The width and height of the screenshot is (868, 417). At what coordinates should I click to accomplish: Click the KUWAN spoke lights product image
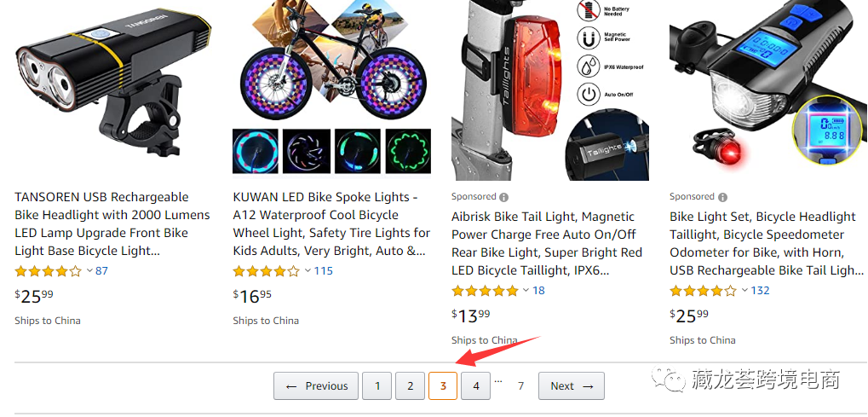(331, 90)
